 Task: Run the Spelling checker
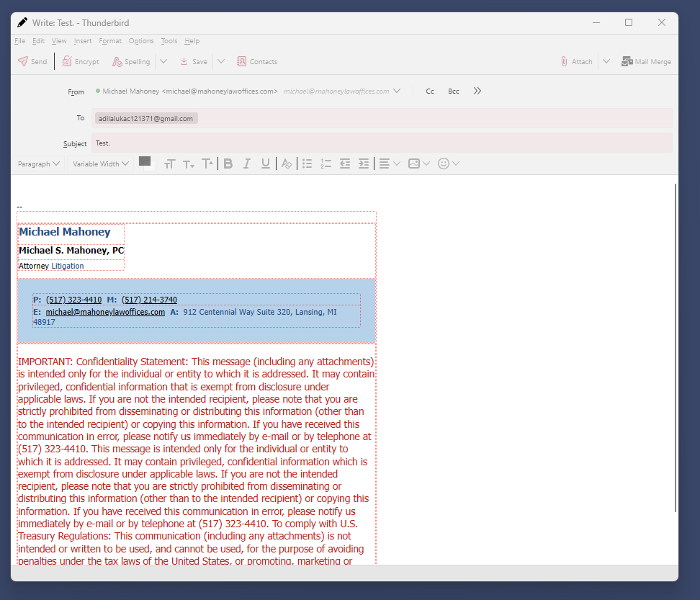(x=131, y=62)
